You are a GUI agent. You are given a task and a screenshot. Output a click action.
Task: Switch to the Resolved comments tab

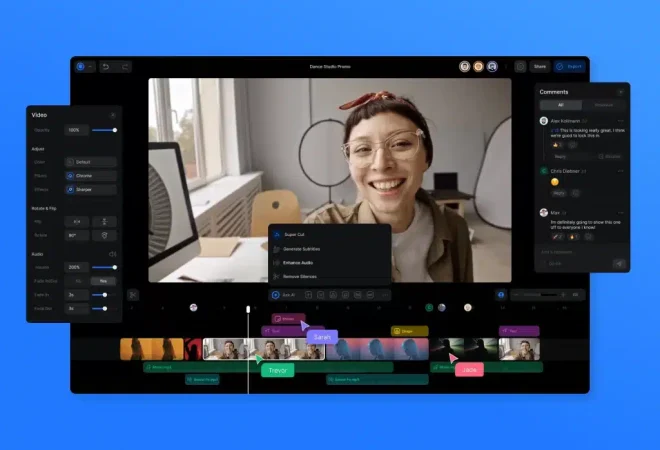(x=603, y=105)
